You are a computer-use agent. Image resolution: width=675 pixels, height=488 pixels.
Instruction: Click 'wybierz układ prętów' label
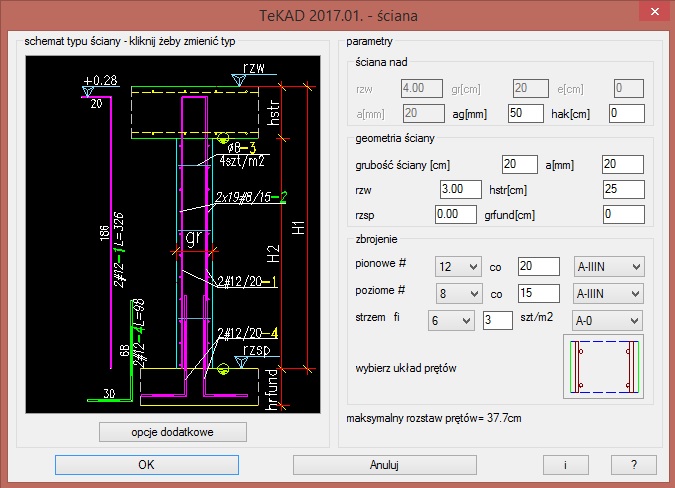pos(406,368)
